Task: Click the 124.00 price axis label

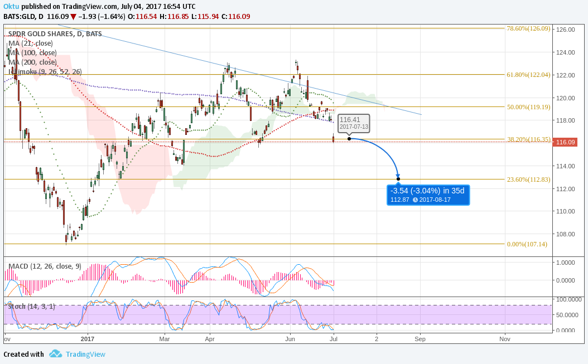Action: click(x=566, y=52)
